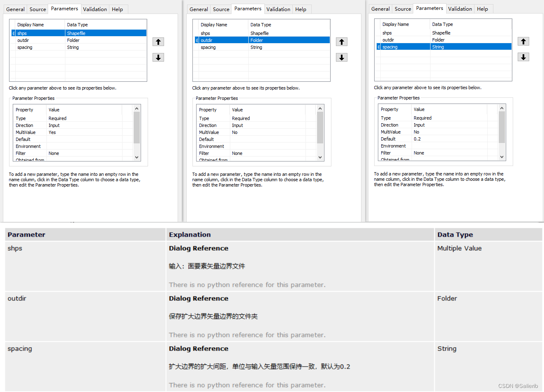The width and height of the screenshot is (544, 392).
Task: Open General tab in middle panel
Action: [199, 9]
